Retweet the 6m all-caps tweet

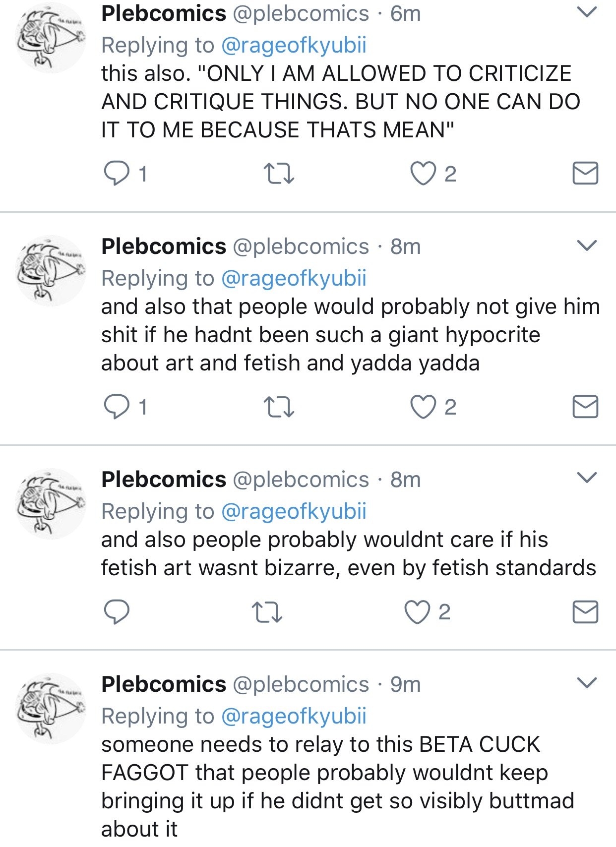tap(279, 174)
